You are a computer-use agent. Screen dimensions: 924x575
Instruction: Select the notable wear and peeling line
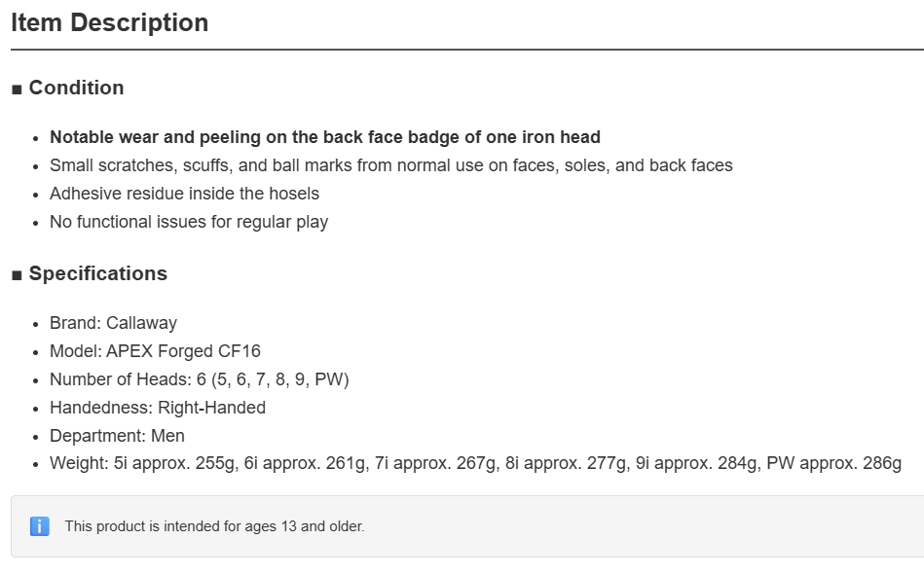coord(324,137)
